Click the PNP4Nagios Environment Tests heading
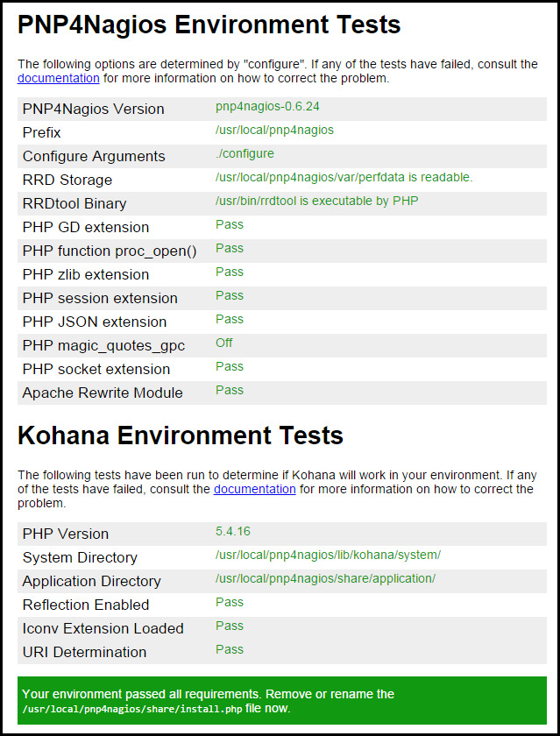This screenshot has width=560, height=736. [x=209, y=25]
